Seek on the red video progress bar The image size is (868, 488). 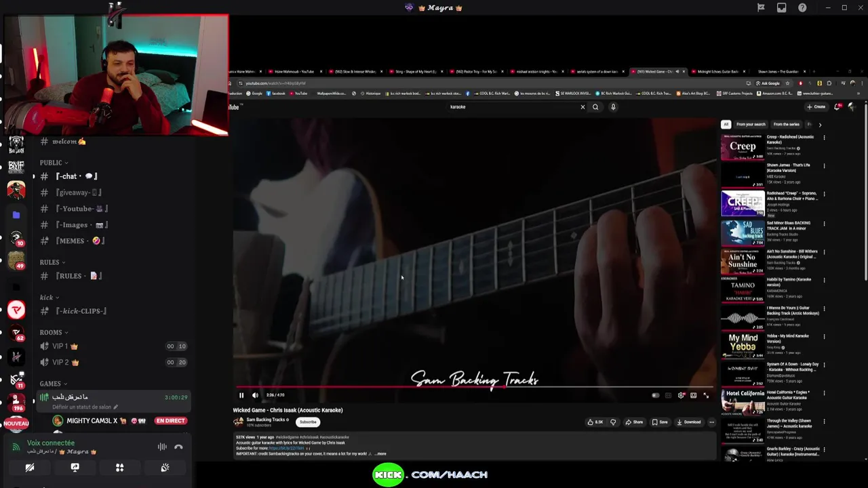click(475, 388)
